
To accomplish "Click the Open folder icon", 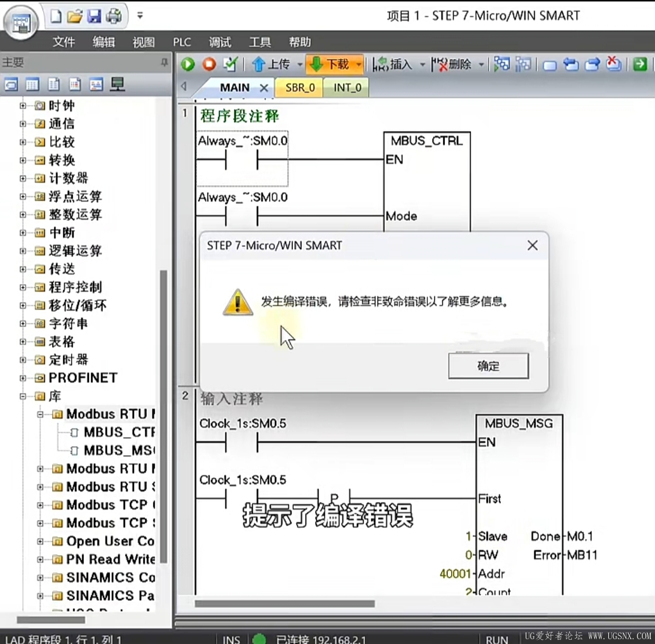I will 75,16.
